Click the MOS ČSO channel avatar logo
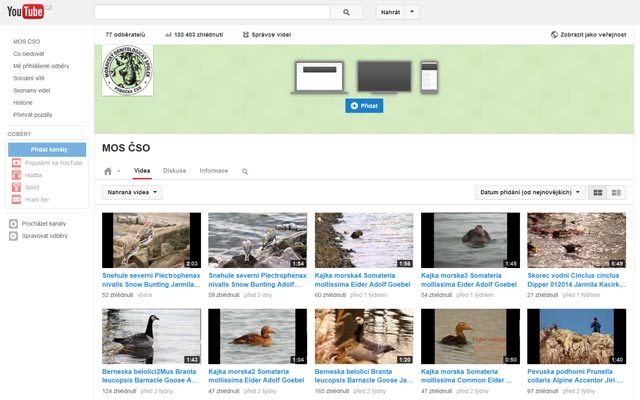This screenshot has width=640, height=400. click(x=127, y=71)
